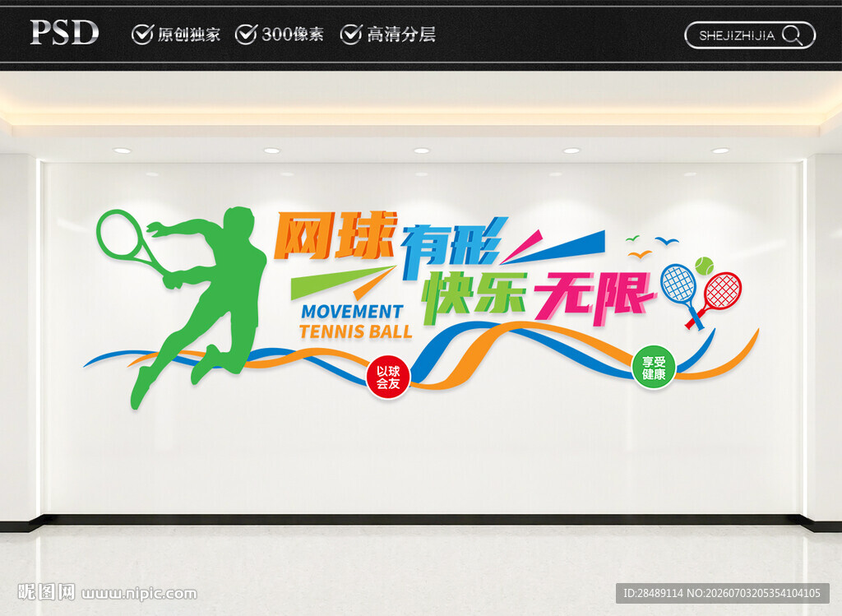Viewport: 842px width, 616px height.
Task: Click the green 享受健康 circle badge
Action: tap(653, 368)
